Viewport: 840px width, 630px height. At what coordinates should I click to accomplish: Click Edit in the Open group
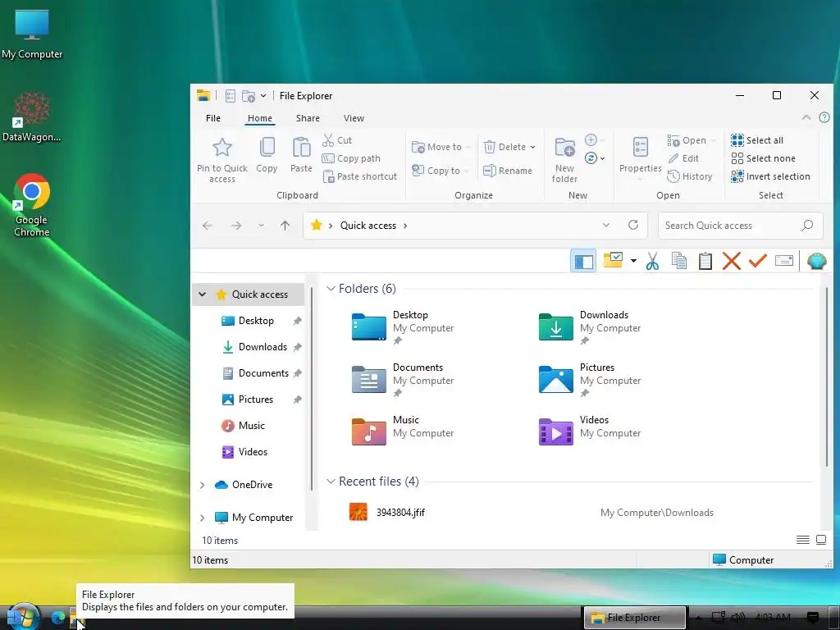[683, 158]
